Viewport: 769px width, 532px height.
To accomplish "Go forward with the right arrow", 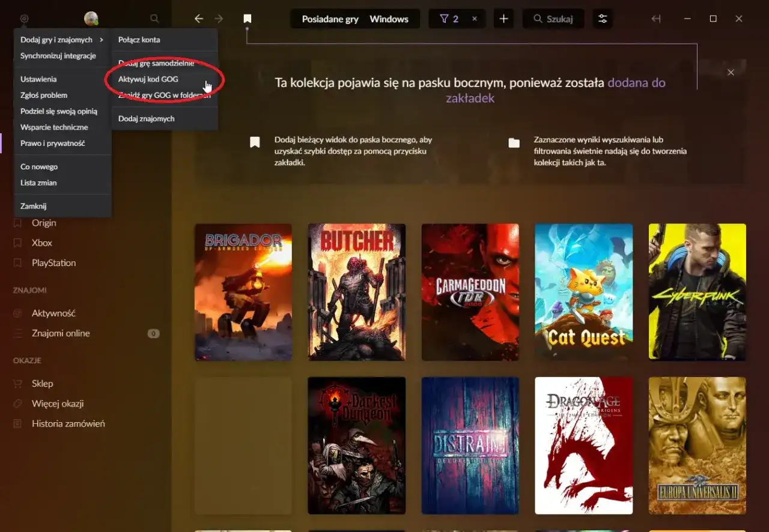I will 219,19.
